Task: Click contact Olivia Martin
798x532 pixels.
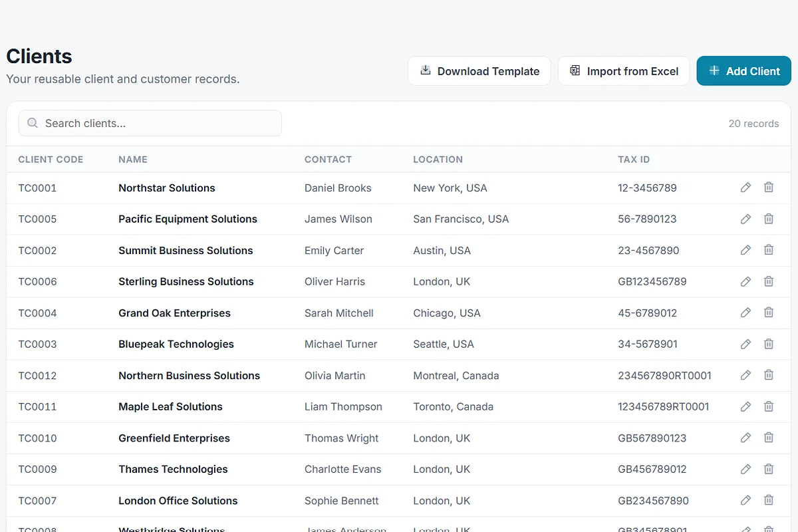Action: tap(335, 375)
